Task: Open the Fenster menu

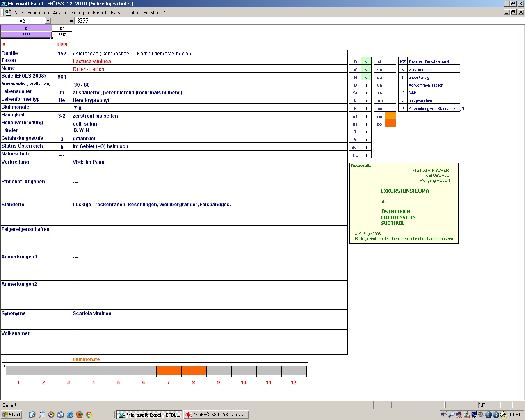Action: click(151, 13)
